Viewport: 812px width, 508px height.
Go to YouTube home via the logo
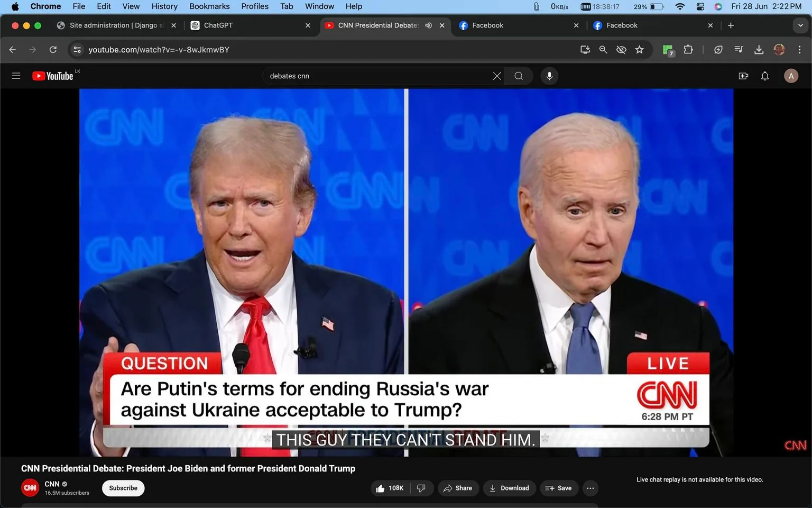(52, 76)
